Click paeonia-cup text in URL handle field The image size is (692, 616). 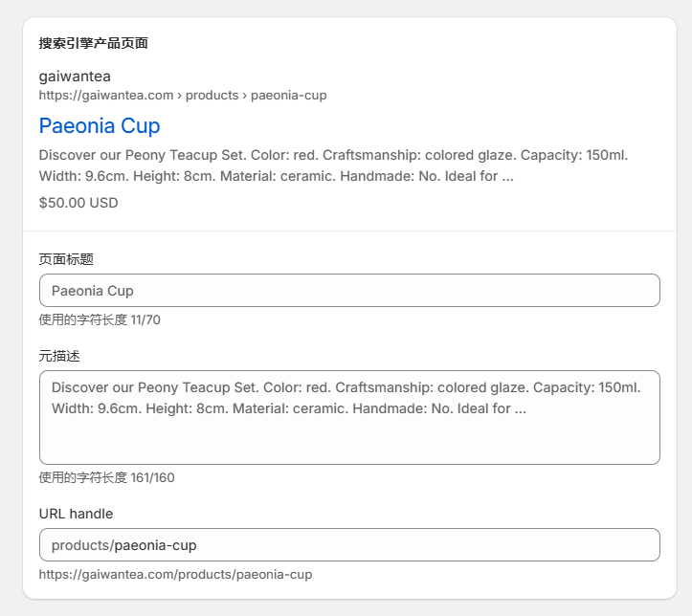tap(155, 545)
